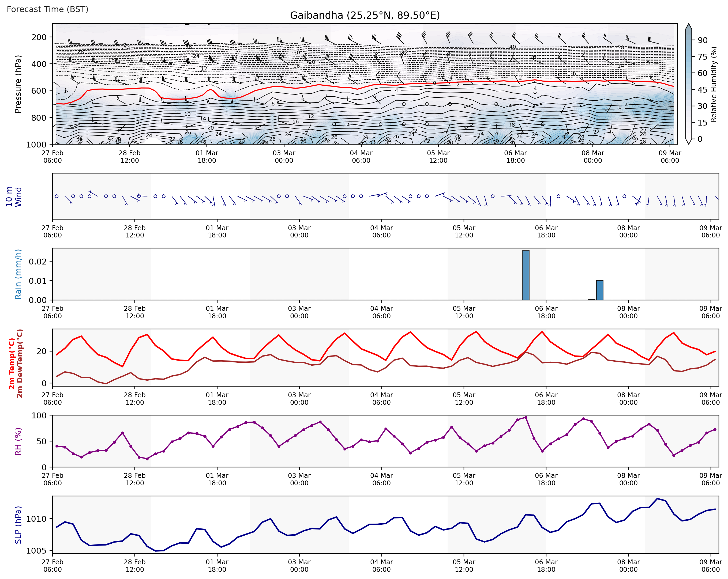Image resolution: width=728 pixels, height=579 pixels.
Task: Click the Rain (mm/h) axis label
Action: [x=18, y=274]
